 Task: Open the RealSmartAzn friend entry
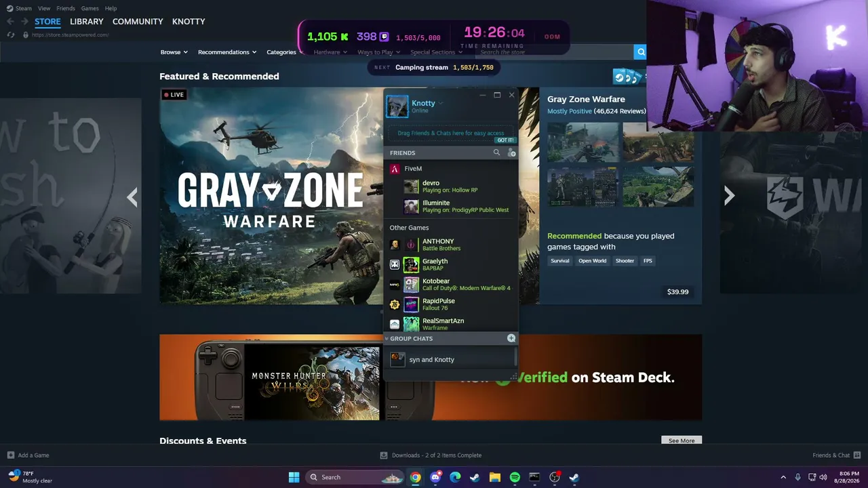click(x=450, y=324)
